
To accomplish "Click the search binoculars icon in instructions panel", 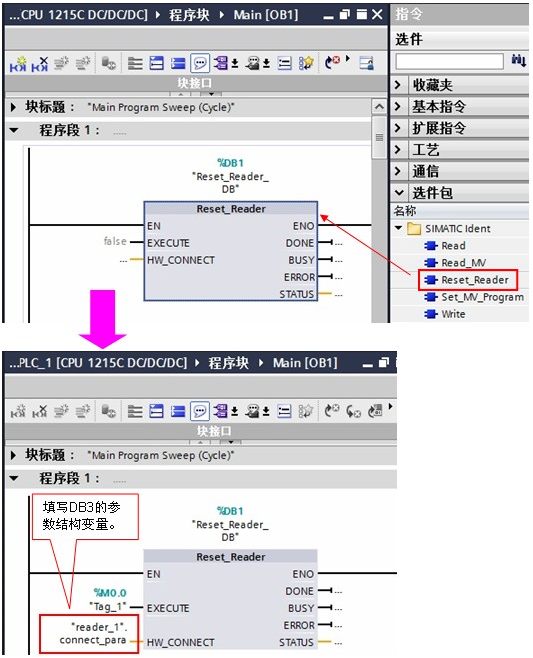I will 518,61.
